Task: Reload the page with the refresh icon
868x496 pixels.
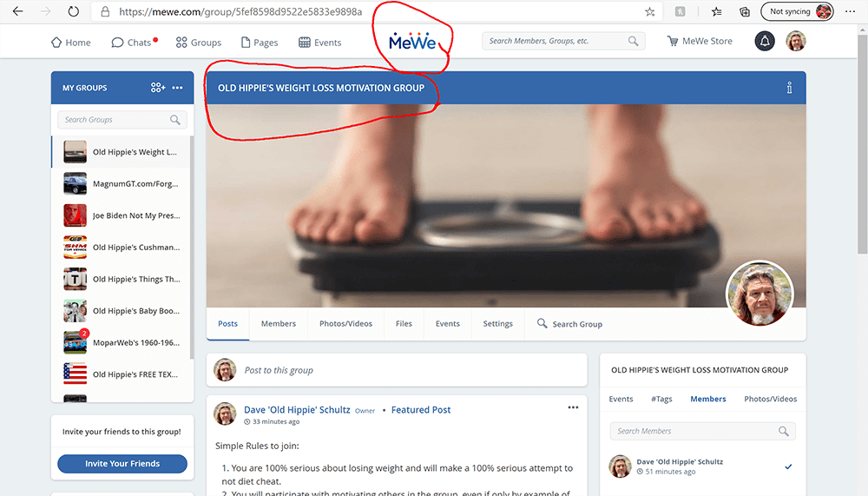Action: tap(73, 11)
